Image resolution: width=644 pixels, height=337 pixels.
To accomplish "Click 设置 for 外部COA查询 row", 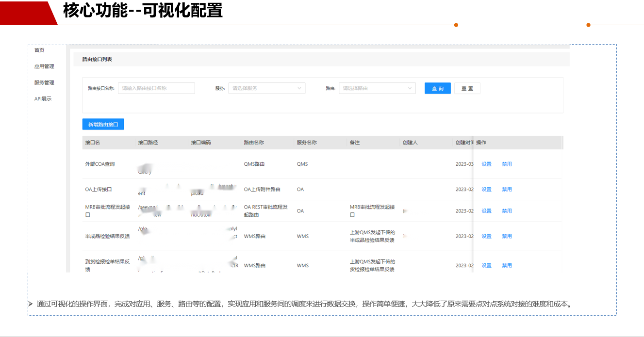I will pyautogui.click(x=486, y=164).
